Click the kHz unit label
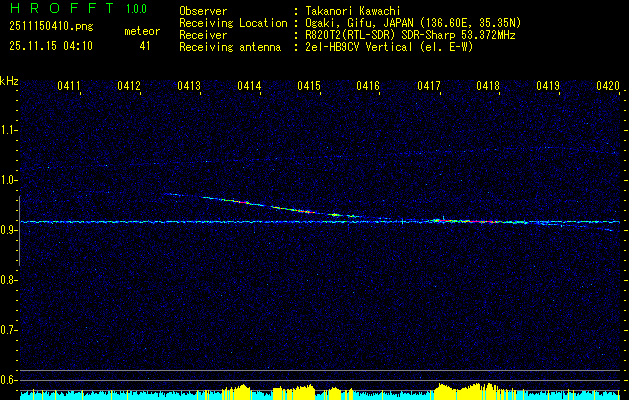Image resolution: width=629 pixels, height=400 pixels. (9, 80)
